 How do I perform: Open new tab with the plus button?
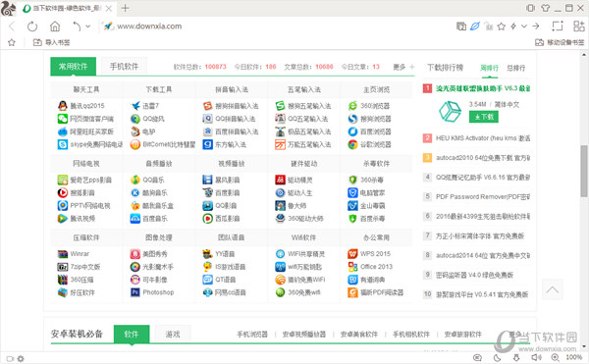125,8
